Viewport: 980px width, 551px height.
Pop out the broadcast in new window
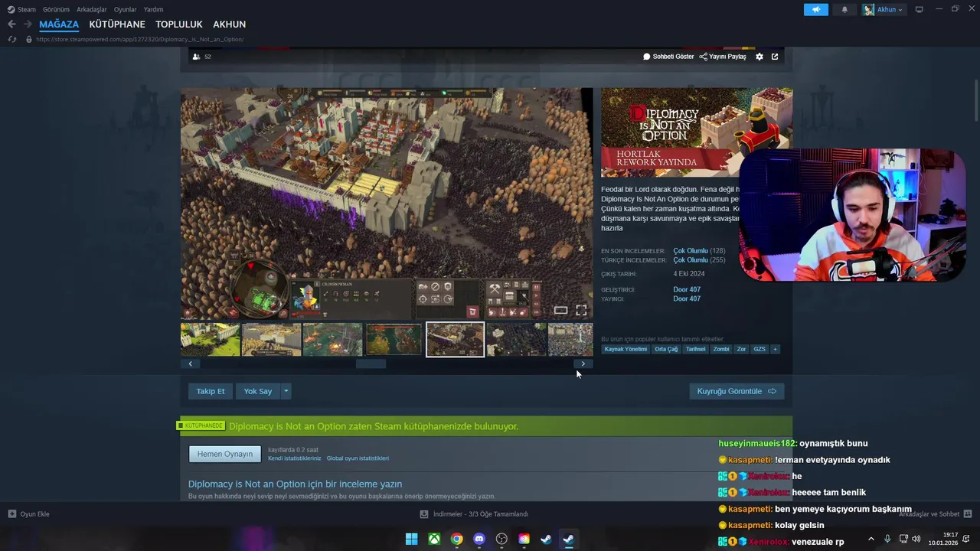coord(775,57)
